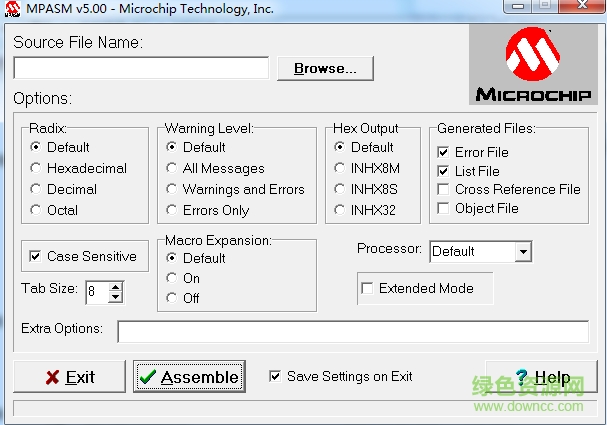Increase Tab Size with up arrow
Screen dimensions: 607x425
[116, 286]
